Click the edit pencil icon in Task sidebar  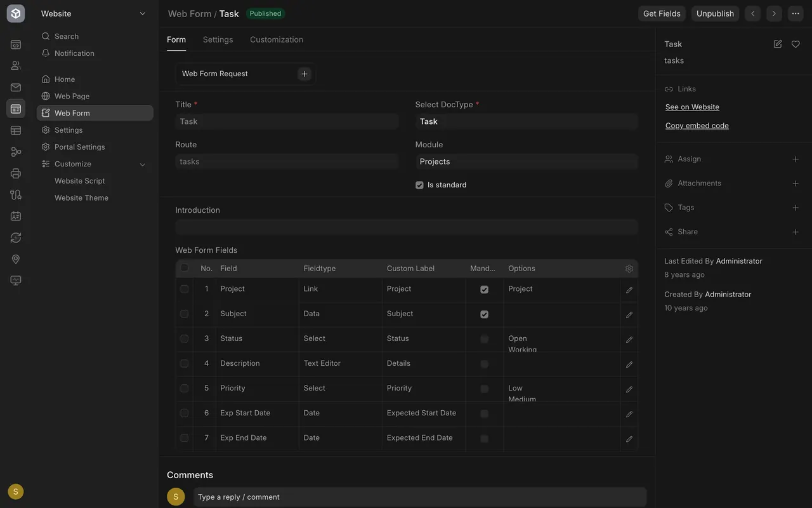pyautogui.click(x=778, y=44)
